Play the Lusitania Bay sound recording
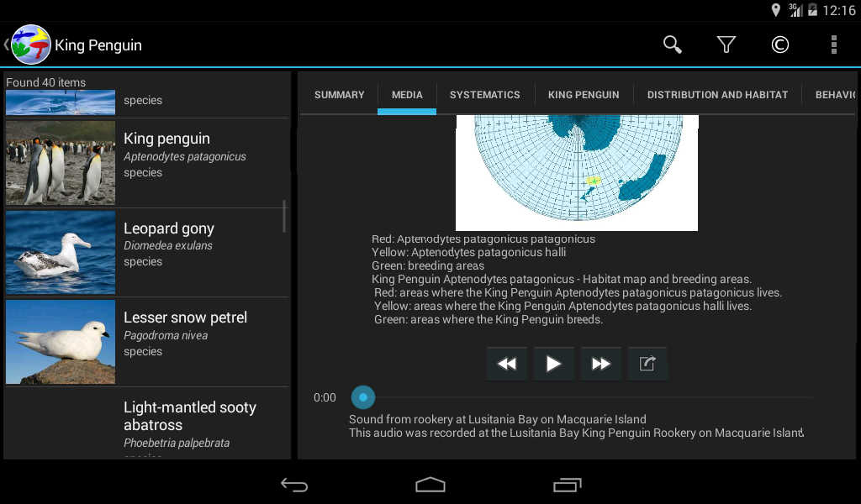The width and height of the screenshot is (861, 504). 553,364
